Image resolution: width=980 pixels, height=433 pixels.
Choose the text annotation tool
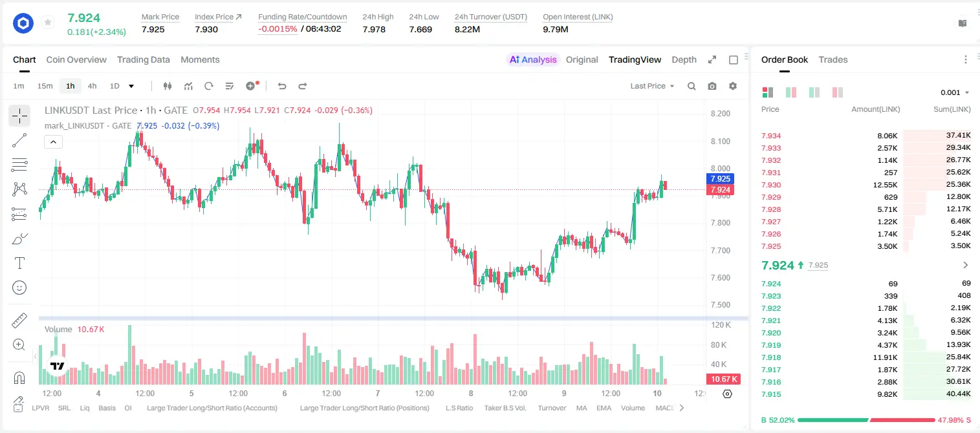pyautogui.click(x=19, y=263)
